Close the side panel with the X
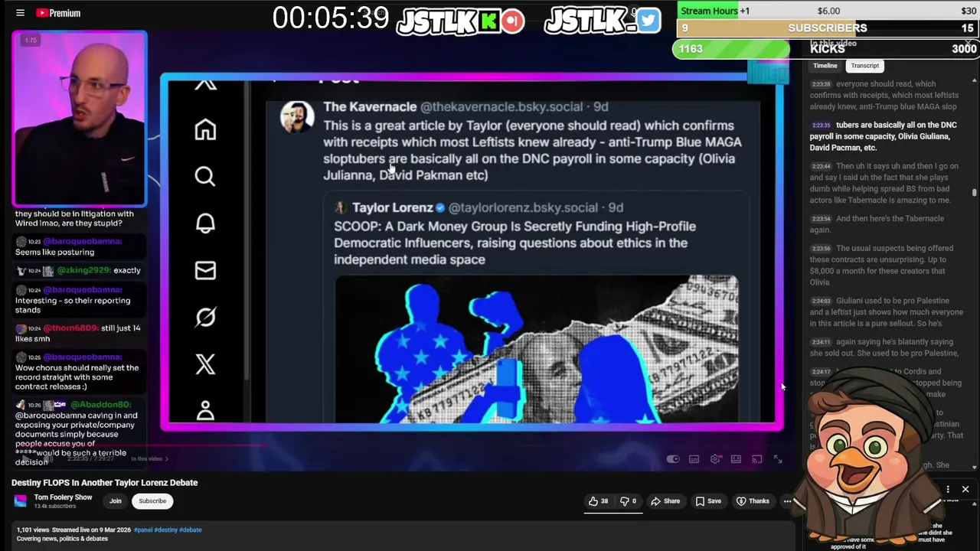 tap(965, 490)
